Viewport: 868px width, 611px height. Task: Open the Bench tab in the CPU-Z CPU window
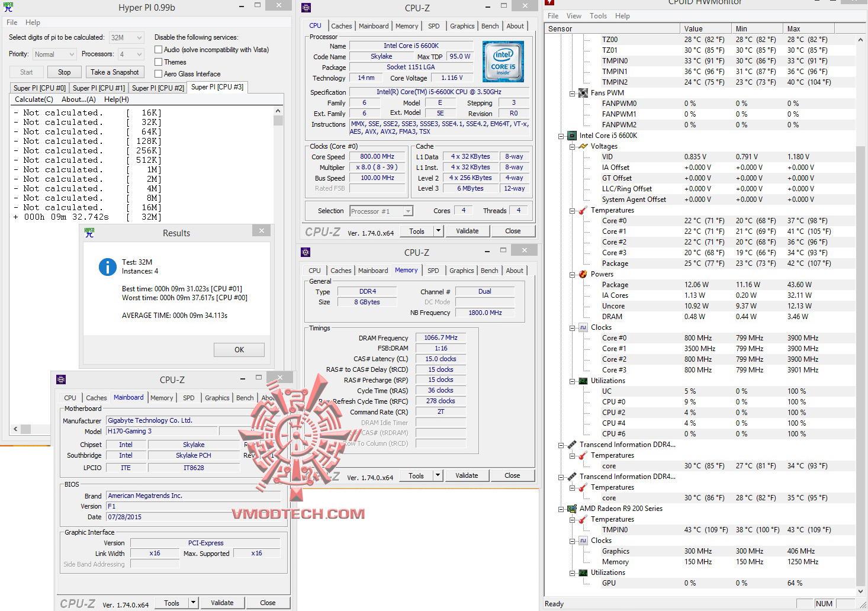click(490, 26)
